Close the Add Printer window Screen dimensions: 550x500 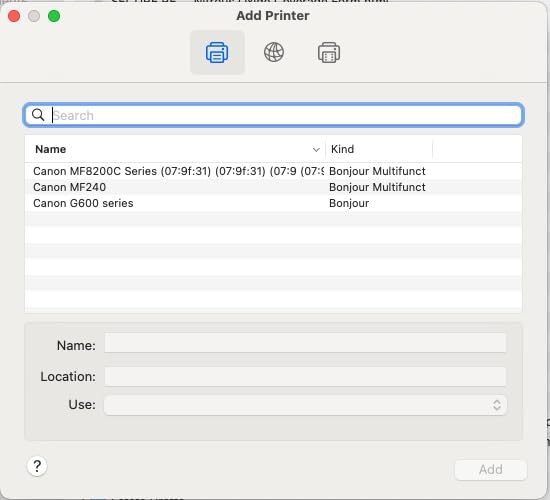pyautogui.click(x=14, y=16)
